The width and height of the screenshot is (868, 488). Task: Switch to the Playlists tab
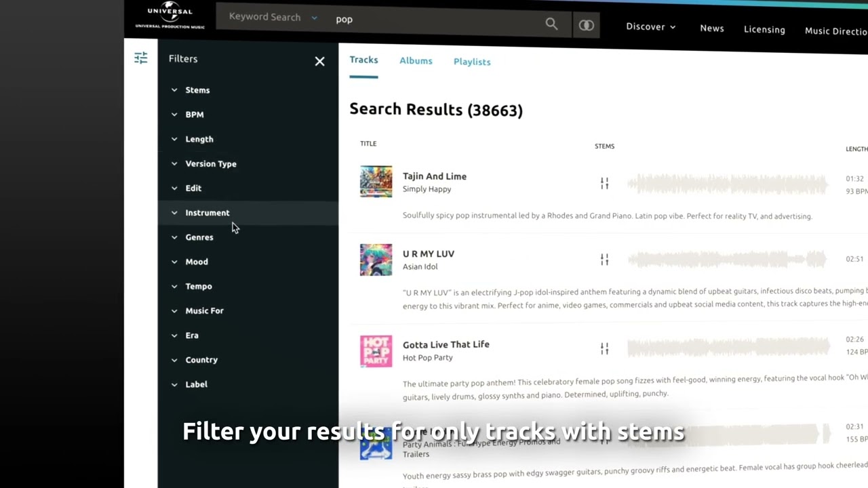(472, 62)
